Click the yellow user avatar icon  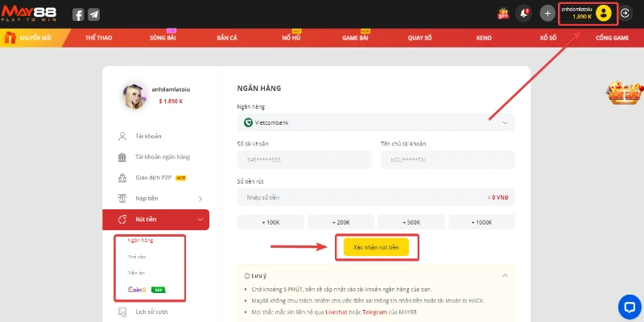point(604,14)
